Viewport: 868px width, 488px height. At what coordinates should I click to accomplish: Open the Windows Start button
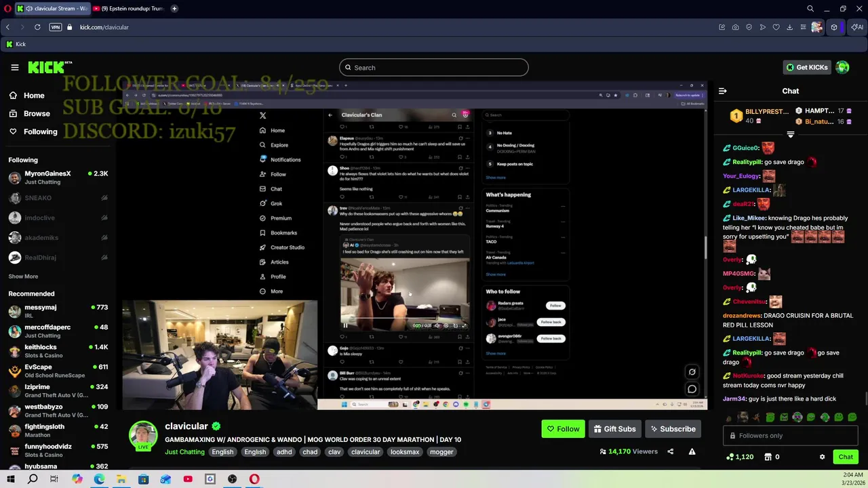pyautogui.click(x=10, y=479)
